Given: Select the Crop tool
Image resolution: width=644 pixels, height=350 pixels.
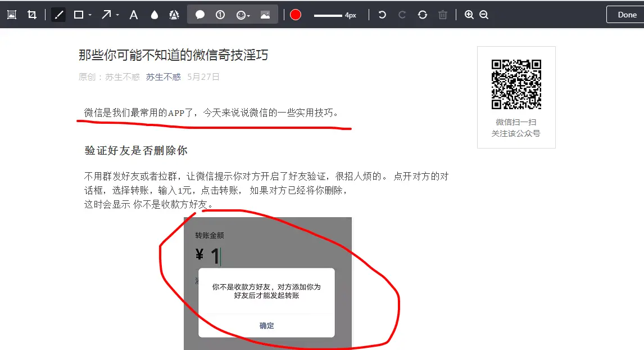Looking at the screenshot, I should coord(31,15).
